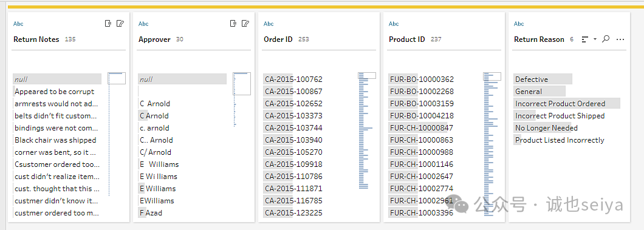
Task: Select 'armrests would not ad...' note
Action: tap(57, 103)
